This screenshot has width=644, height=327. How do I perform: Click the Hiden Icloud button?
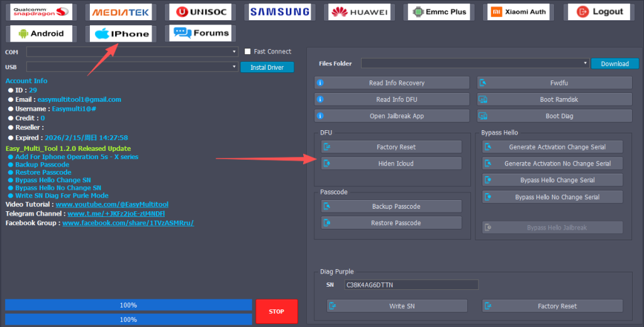coord(391,163)
